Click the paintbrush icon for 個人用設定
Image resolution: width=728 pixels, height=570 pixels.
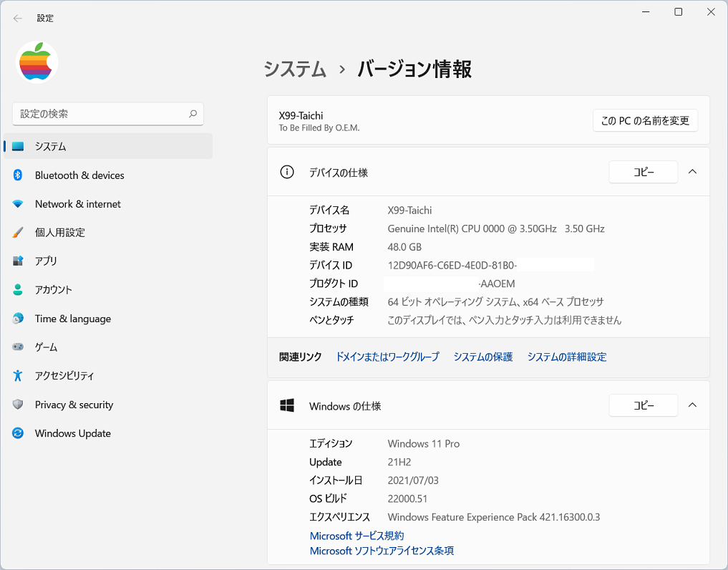tap(18, 232)
